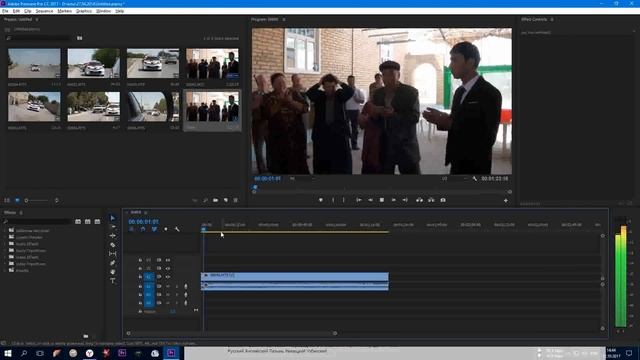Switch Project panel to icon view
Screen dimensions: 640x360
[17, 200]
